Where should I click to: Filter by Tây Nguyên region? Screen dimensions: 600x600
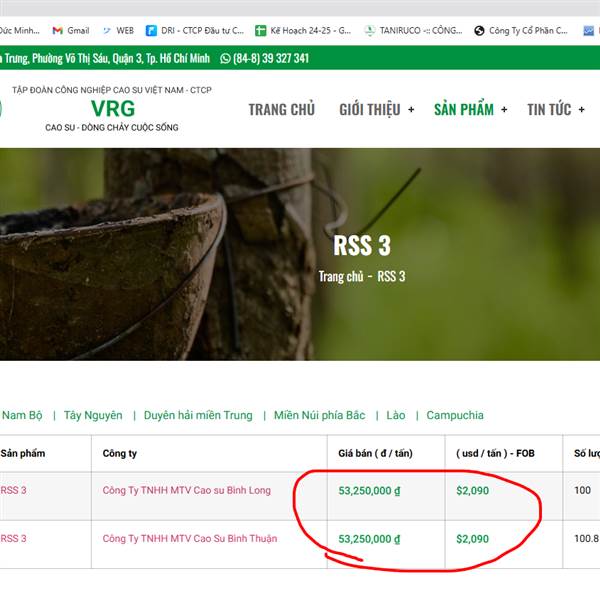[93, 415]
